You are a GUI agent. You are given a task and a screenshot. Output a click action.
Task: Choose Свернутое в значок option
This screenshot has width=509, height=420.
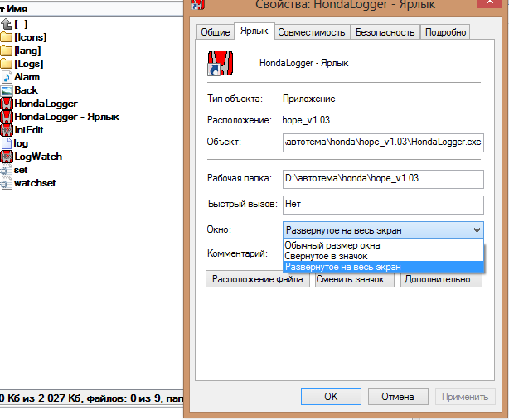point(383,256)
